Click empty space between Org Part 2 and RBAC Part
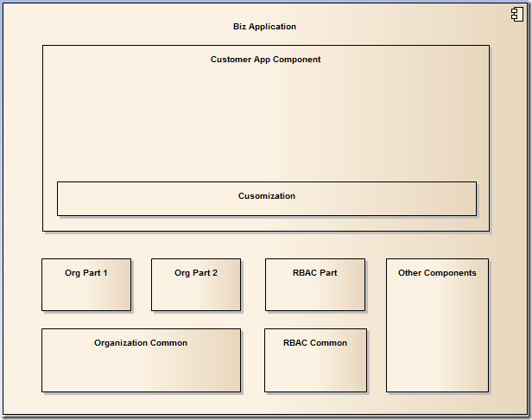This screenshot has width=532, height=420. tap(253, 285)
